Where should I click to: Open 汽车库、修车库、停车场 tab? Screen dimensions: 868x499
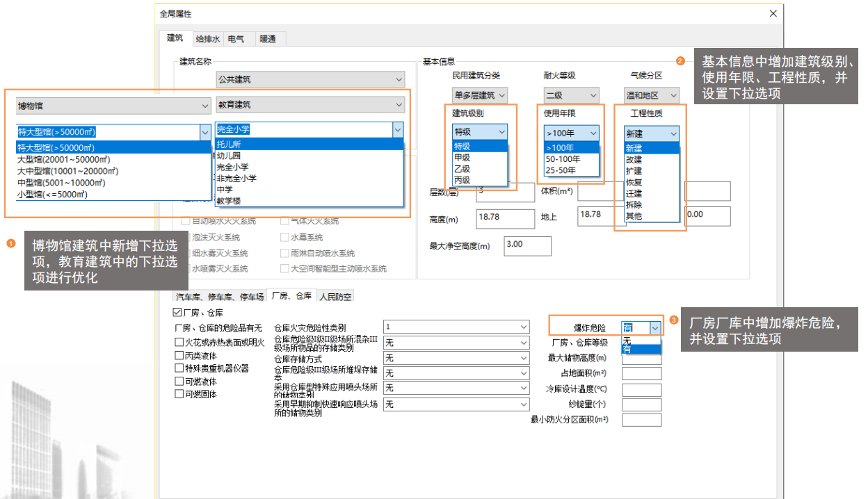click(x=219, y=297)
